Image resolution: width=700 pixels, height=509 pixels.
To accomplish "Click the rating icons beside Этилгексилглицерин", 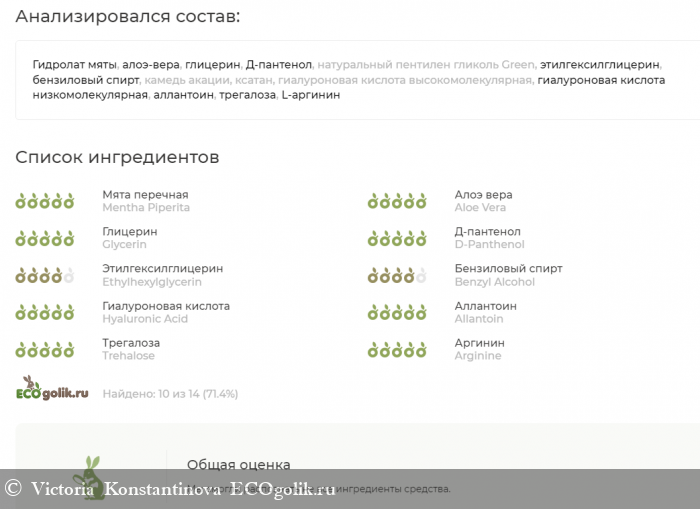I will point(45,275).
